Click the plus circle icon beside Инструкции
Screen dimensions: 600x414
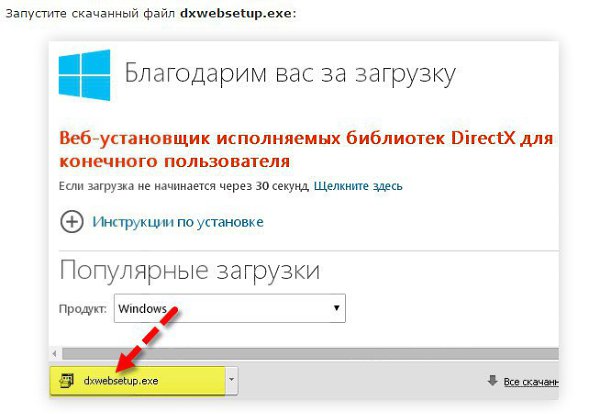[x=72, y=222]
